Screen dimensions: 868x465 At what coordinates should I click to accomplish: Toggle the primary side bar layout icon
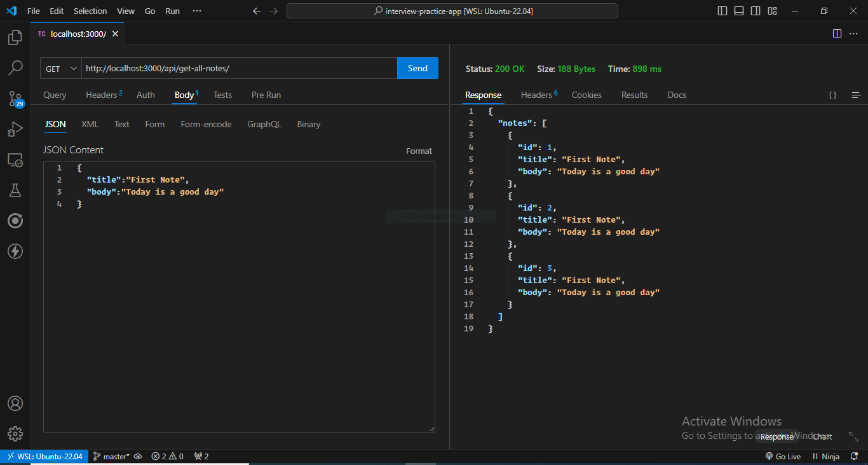pos(722,11)
